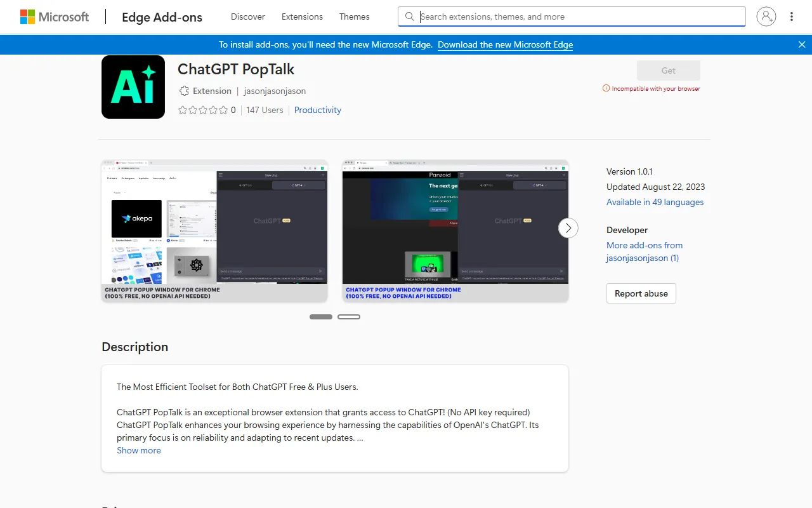View more add-ons from jasonjasonjason
The height and width of the screenshot is (508, 812).
point(645,251)
